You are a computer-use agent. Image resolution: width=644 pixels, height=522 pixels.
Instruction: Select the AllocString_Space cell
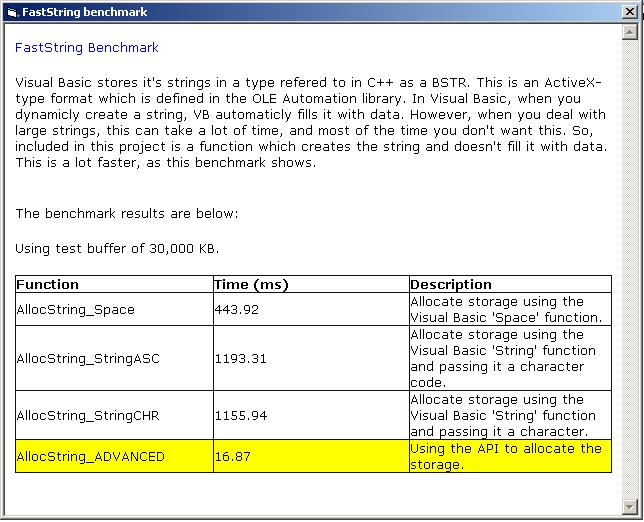[75, 310]
